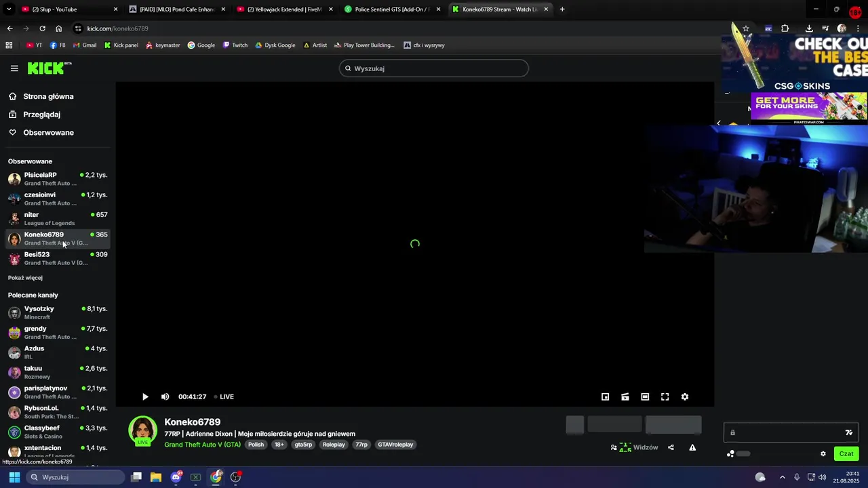Open the Azdus recommended channel
Image resolution: width=868 pixels, height=488 pixels.
58,352
